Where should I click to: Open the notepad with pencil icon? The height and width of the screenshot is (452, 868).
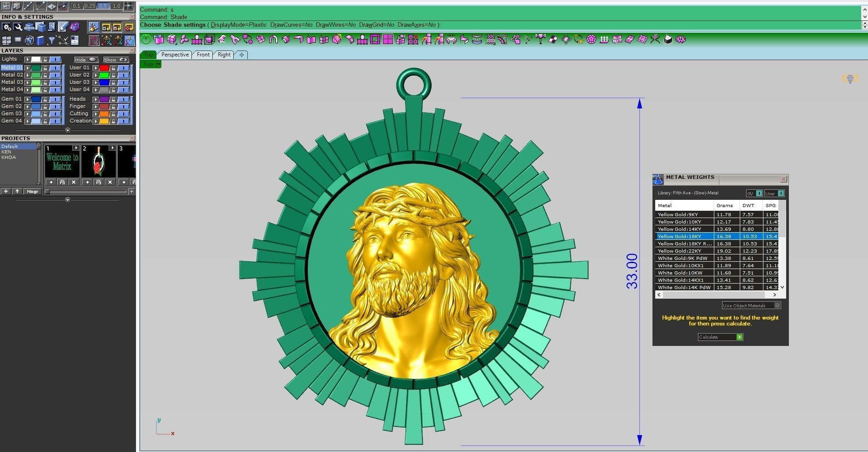(x=63, y=27)
